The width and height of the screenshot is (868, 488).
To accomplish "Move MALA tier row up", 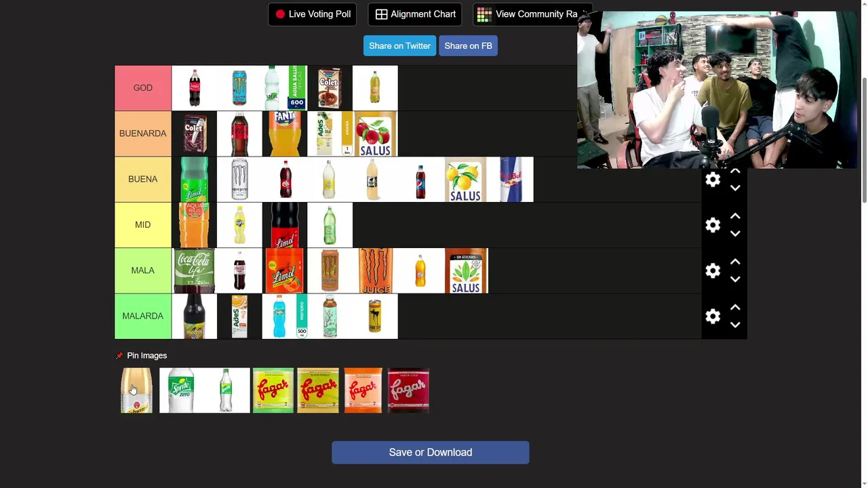I will point(735,262).
